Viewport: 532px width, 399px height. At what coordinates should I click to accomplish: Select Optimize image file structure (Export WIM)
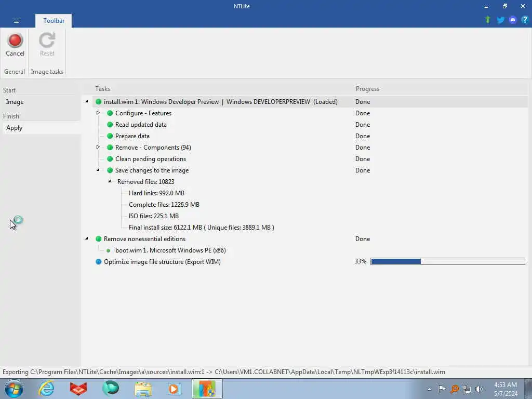pyautogui.click(x=162, y=262)
